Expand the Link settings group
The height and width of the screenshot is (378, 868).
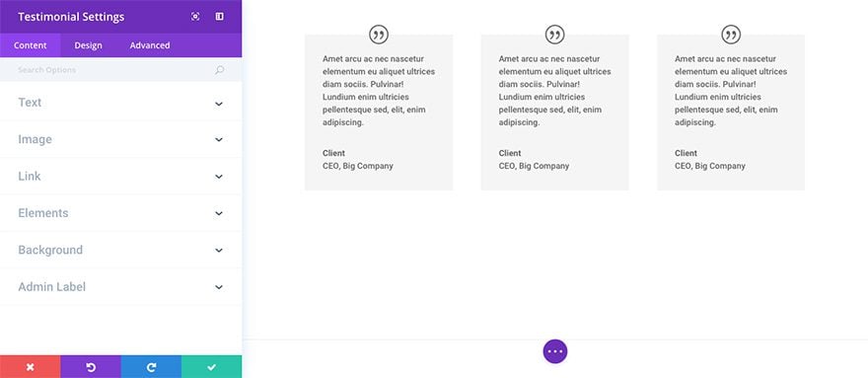(120, 177)
